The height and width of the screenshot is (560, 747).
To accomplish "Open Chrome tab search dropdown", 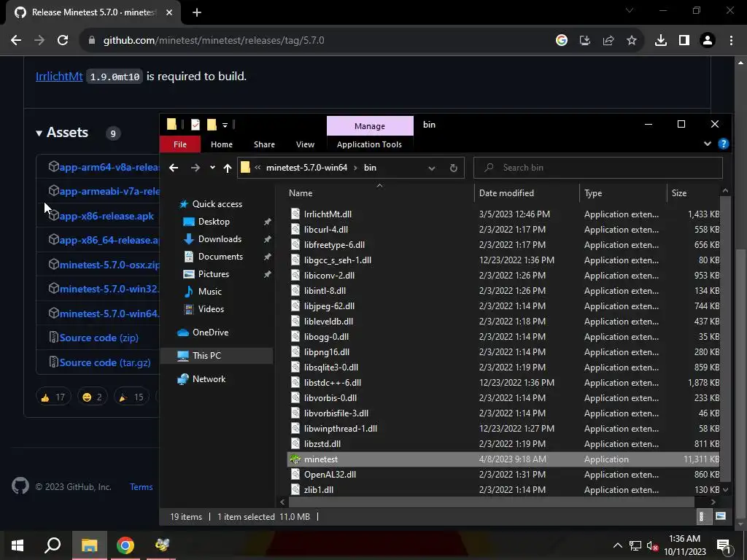I will (630, 10).
